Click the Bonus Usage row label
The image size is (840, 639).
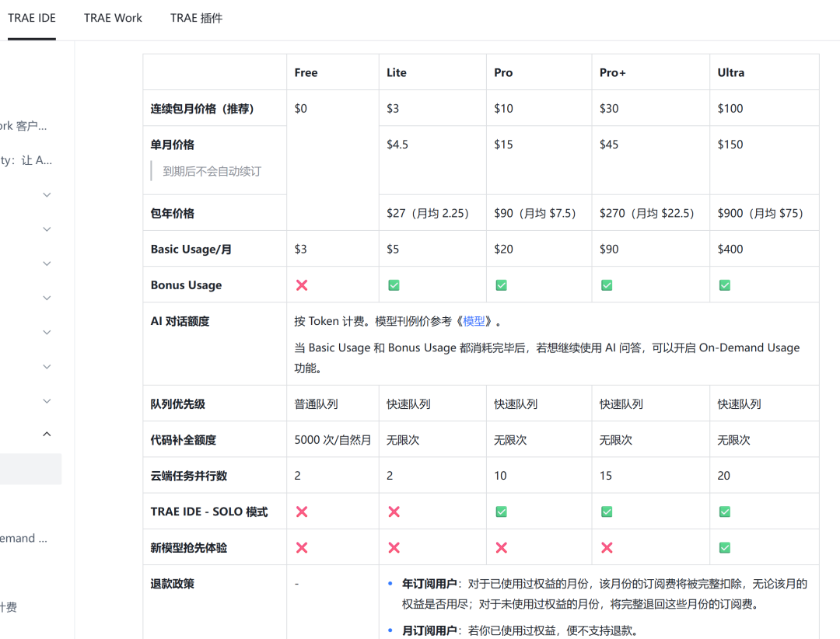tap(186, 285)
